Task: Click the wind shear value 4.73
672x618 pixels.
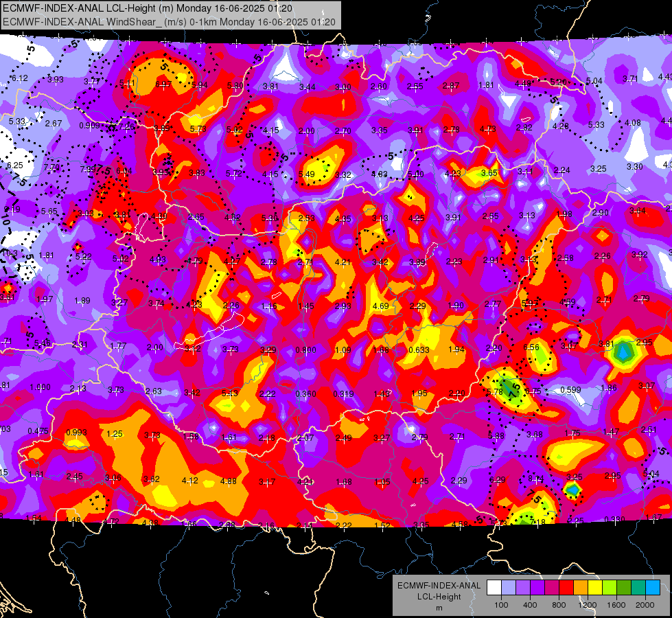Action: [x=488, y=128]
